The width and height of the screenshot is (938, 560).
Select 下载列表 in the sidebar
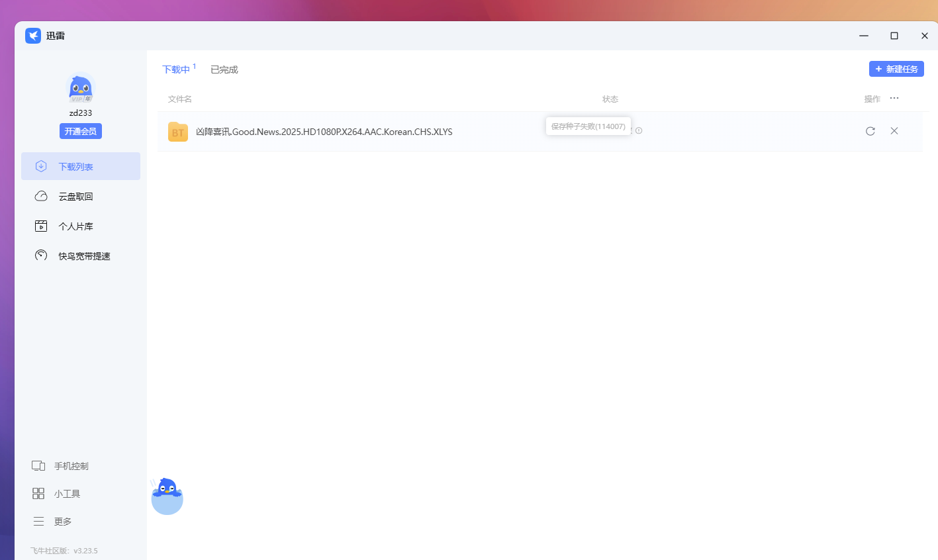(81, 166)
